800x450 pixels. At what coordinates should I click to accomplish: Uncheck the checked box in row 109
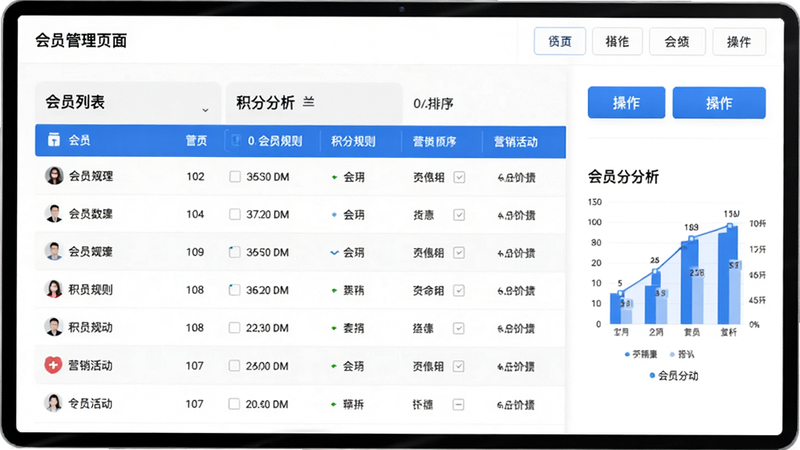459,253
